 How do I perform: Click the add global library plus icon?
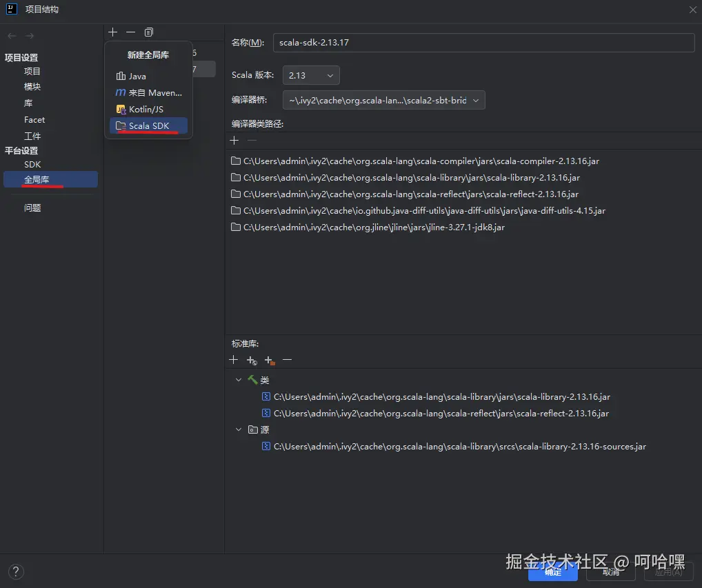point(113,32)
